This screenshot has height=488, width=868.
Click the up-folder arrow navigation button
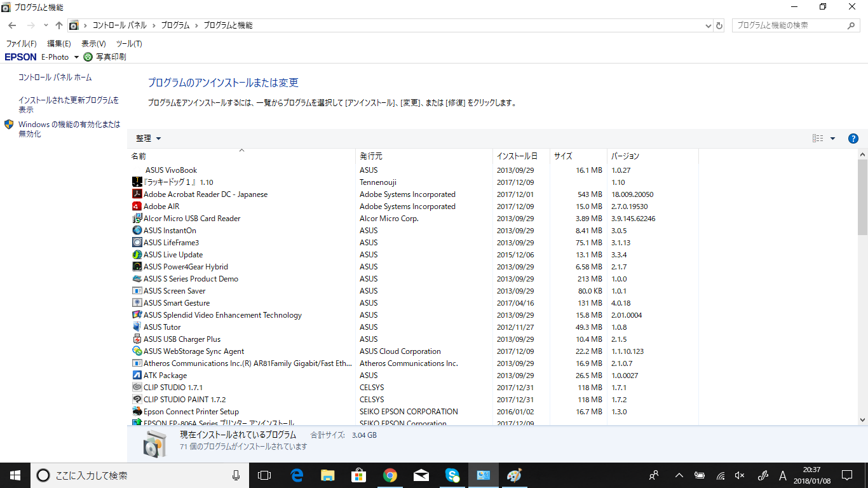[x=59, y=25]
